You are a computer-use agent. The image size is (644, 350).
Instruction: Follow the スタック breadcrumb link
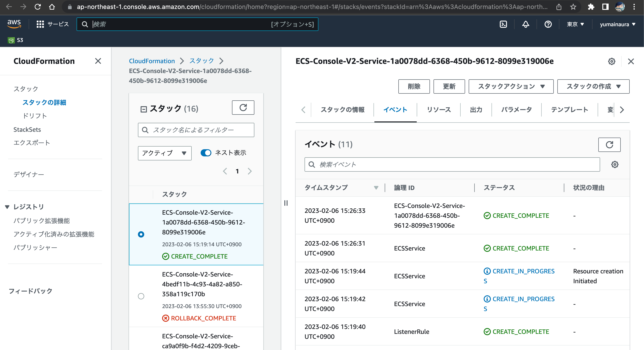[202, 61]
